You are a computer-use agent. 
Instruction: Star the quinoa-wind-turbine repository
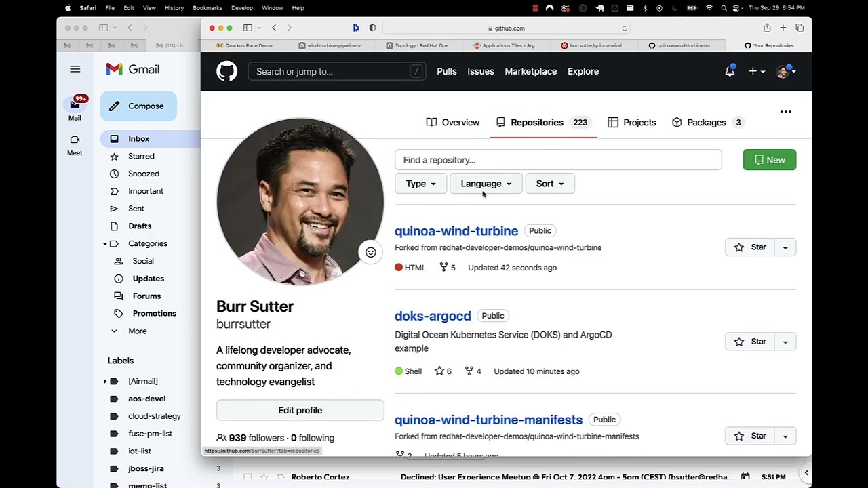point(751,247)
